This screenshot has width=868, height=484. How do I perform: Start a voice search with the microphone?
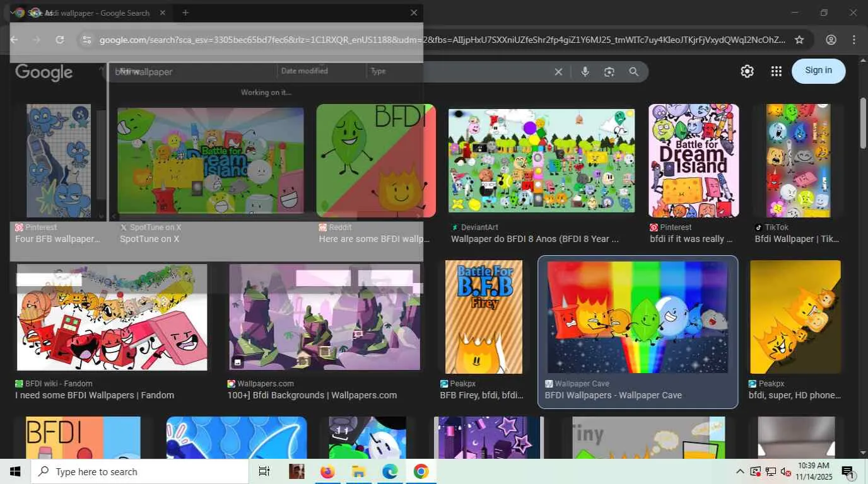(x=585, y=72)
